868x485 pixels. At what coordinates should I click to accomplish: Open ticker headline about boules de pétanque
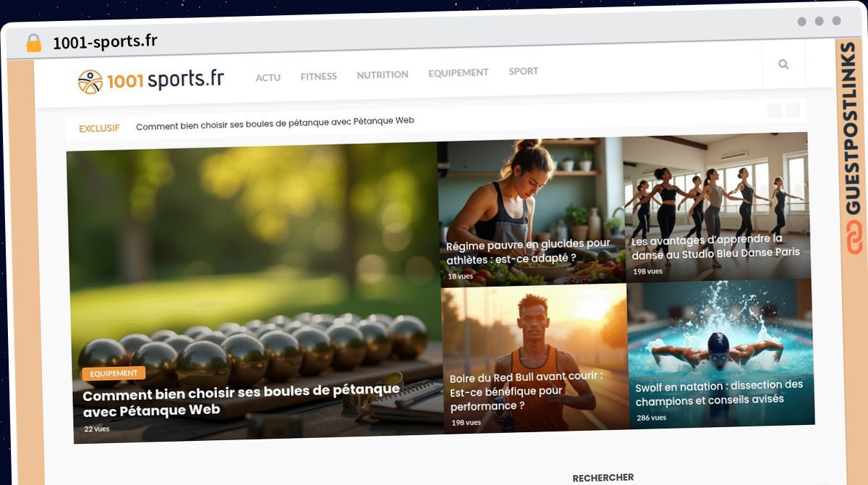click(275, 123)
